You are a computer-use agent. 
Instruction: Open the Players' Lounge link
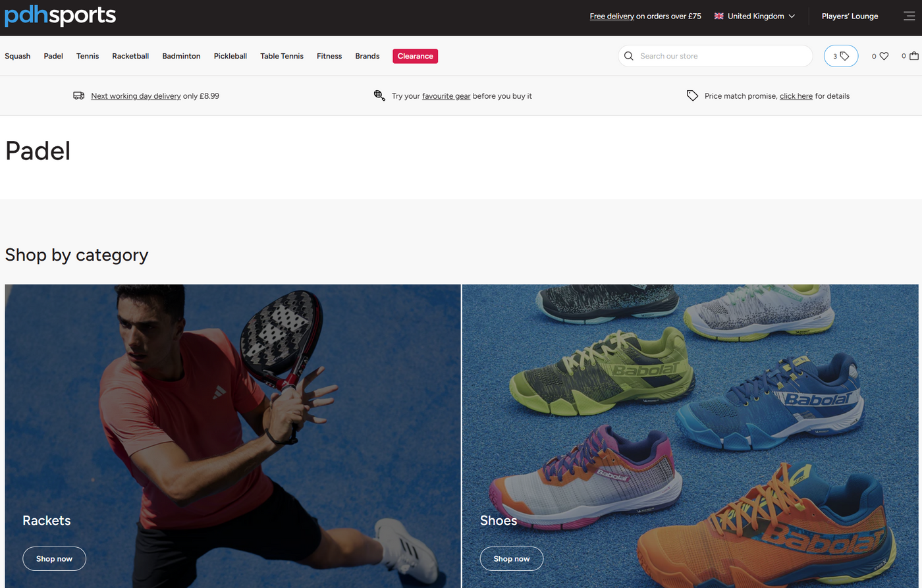850,16
